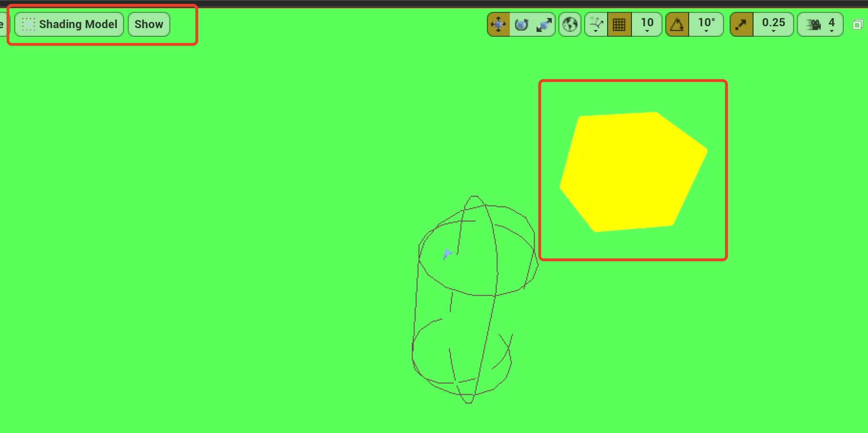
Task: Open scale snap 0.25 dropdown
Action: click(x=773, y=24)
